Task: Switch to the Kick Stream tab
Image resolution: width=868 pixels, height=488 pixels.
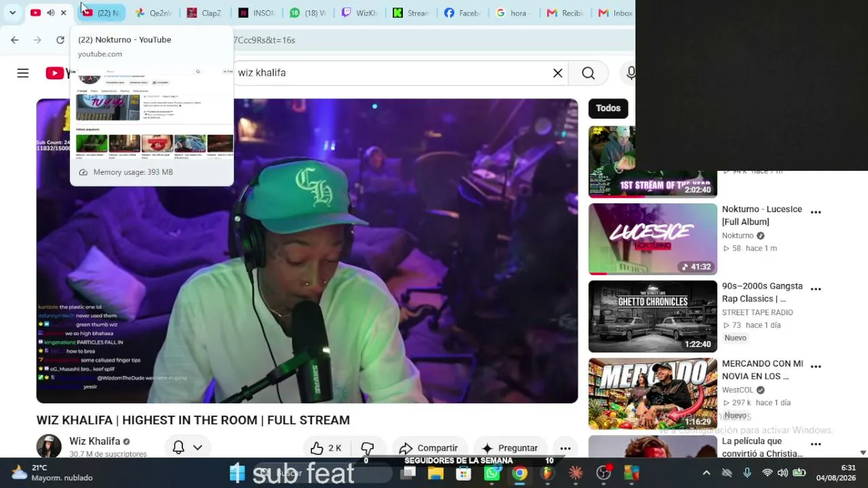Action: (x=411, y=13)
